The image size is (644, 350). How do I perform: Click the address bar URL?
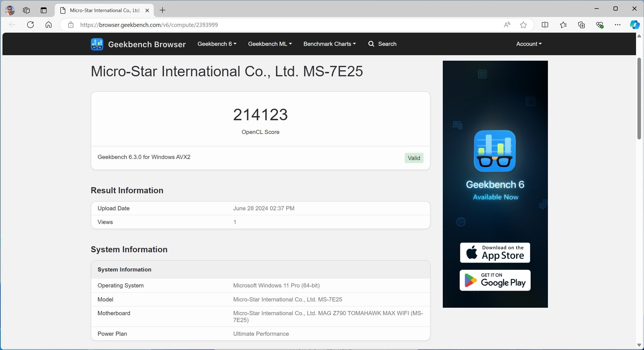pyautogui.click(x=149, y=25)
